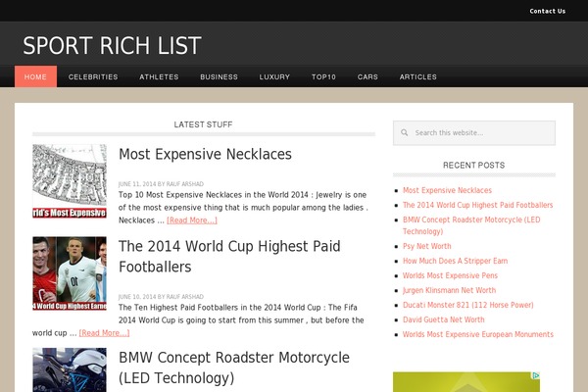
Task: Click Read More under the footballers excerpt
Action: pos(104,333)
